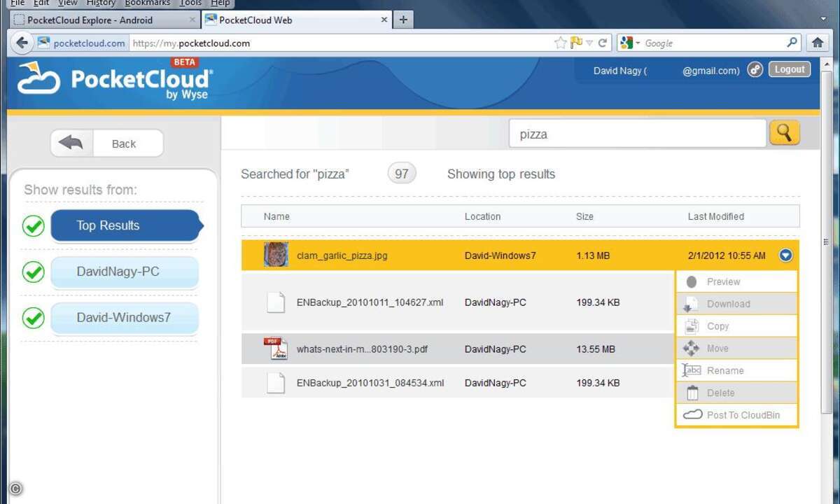
Task: Choose Delete from the actions menu
Action: coord(736,393)
